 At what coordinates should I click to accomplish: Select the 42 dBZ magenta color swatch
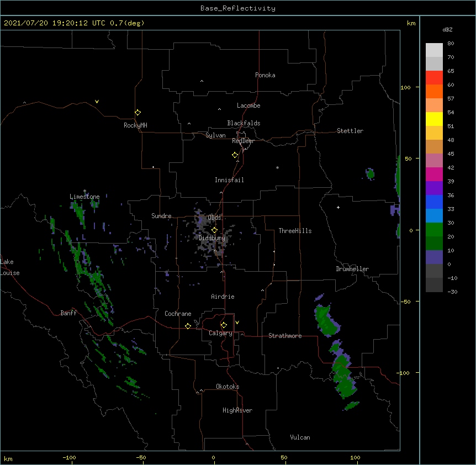pos(434,174)
